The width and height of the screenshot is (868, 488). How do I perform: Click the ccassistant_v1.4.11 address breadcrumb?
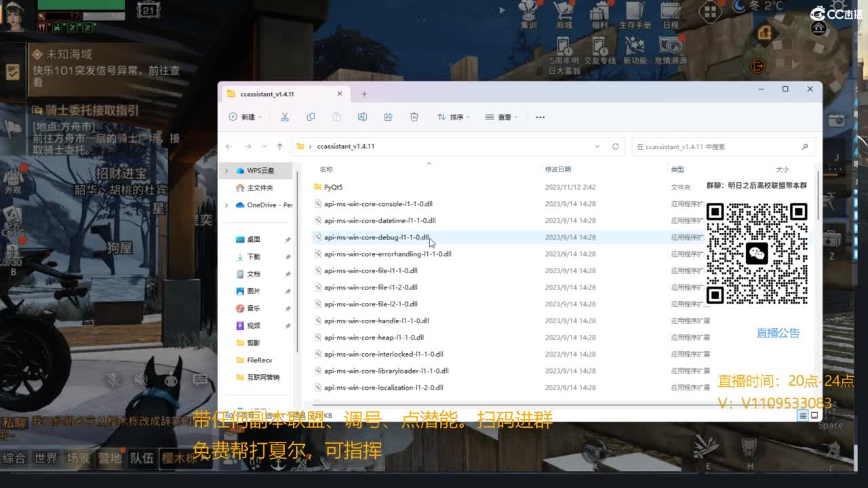(346, 146)
